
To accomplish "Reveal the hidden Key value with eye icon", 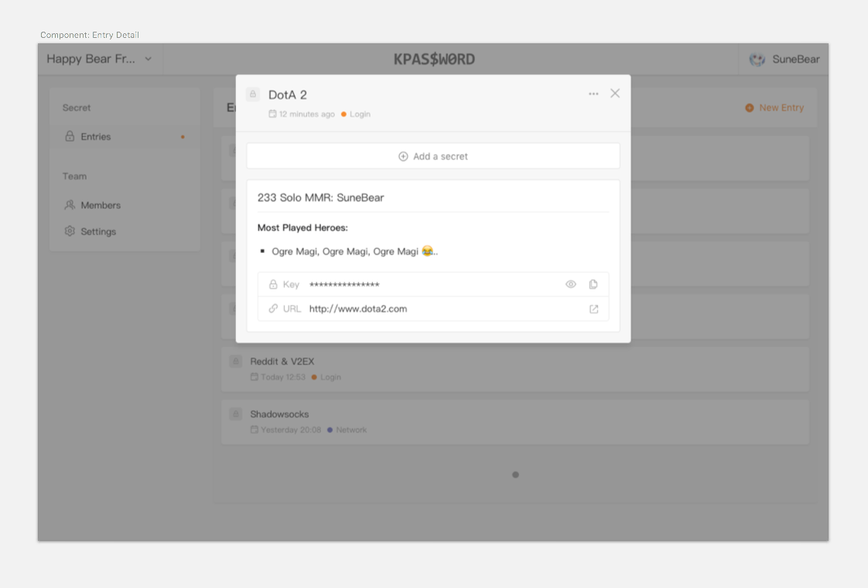I will pyautogui.click(x=571, y=285).
